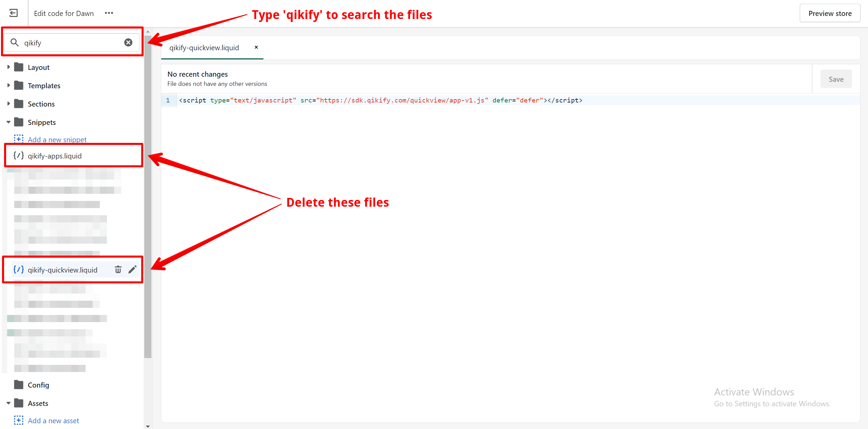Open the three-dot more actions menu
This screenshot has width=868, height=429.
point(109,13)
